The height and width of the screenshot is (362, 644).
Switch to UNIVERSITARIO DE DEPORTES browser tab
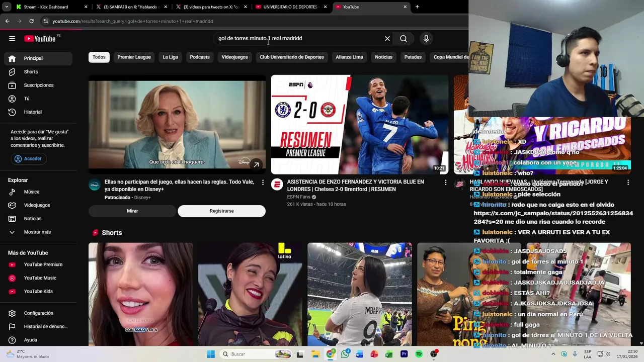coord(291,7)
